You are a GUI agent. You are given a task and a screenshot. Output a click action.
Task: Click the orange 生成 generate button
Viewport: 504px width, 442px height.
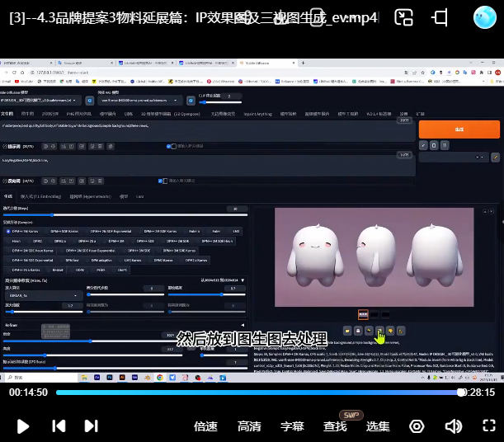(459, 129)
